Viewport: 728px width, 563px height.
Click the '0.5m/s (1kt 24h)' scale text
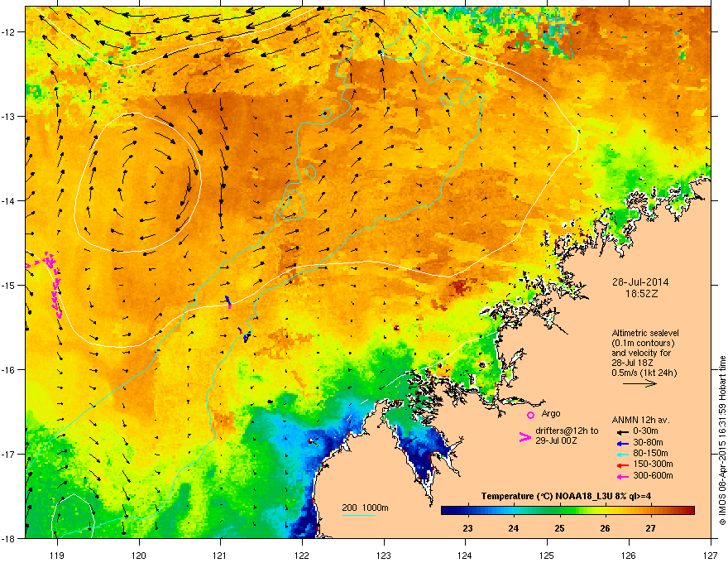point(644,373)
